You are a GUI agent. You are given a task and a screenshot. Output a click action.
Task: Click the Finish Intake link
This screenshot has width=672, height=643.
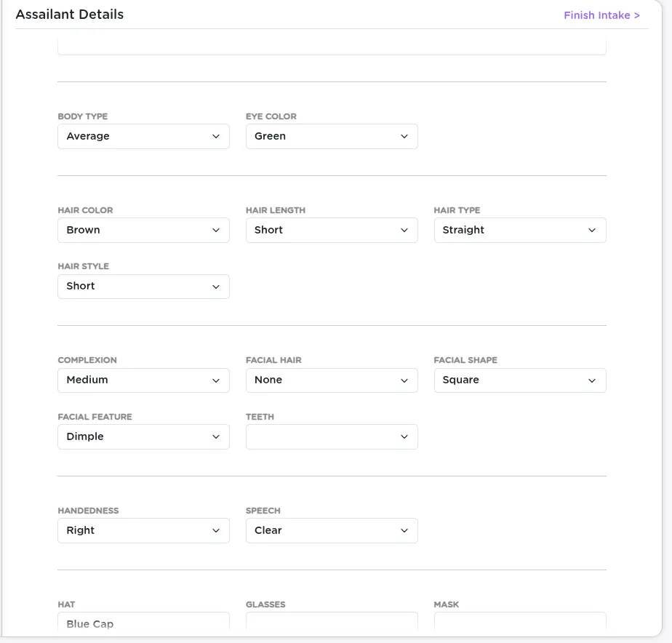(601, 15)
